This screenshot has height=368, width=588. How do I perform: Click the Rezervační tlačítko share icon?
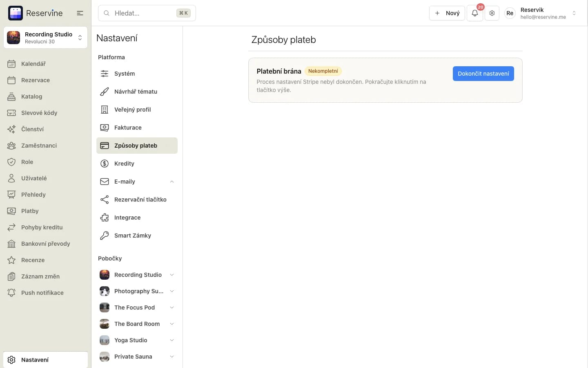(105, 200)
